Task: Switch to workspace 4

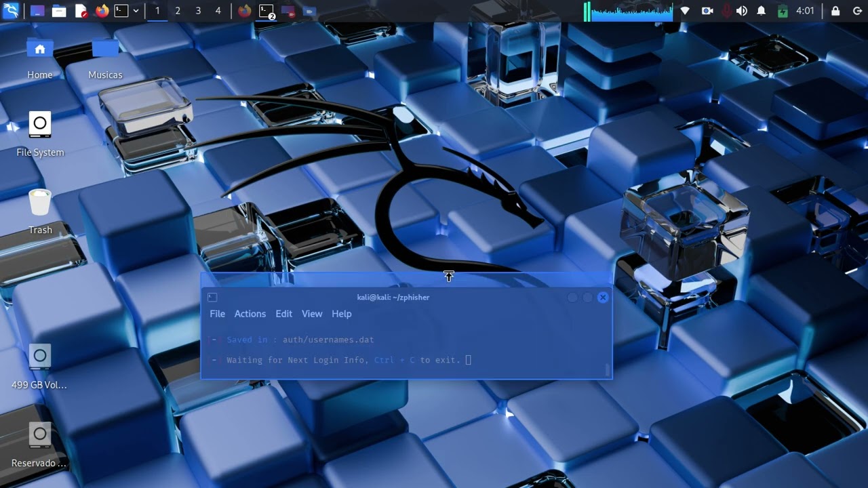Action: [x=218, y=11]
